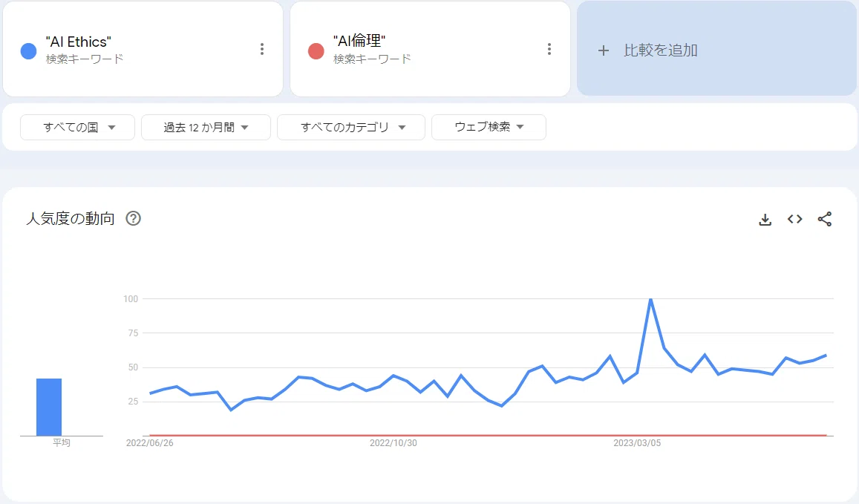This screenshot has height=504, width=859.
Task: Click the peak point on the blue line
Action: [x=650, y=299]
